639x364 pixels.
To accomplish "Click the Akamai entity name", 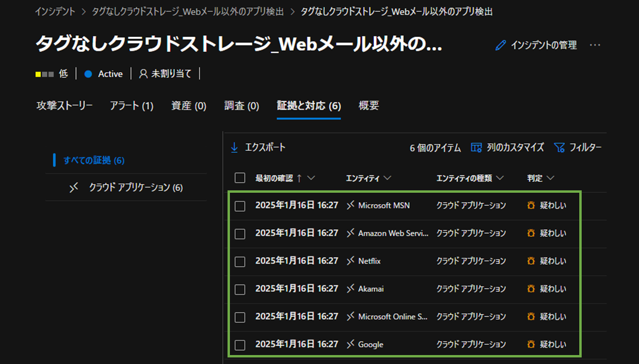I will pyautogui.click(x=371, y=289).
